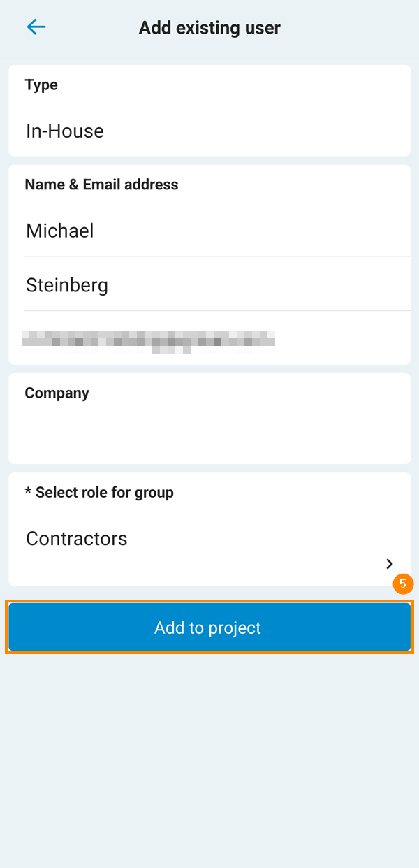
Task: Focus the empty Company field
Action: (x=209, y=433)
